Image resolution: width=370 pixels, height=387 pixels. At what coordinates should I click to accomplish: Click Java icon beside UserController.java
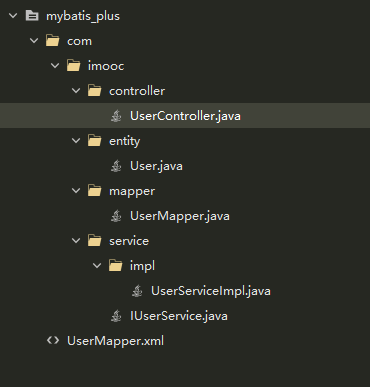pyautogui.click(x=116, y=116)
